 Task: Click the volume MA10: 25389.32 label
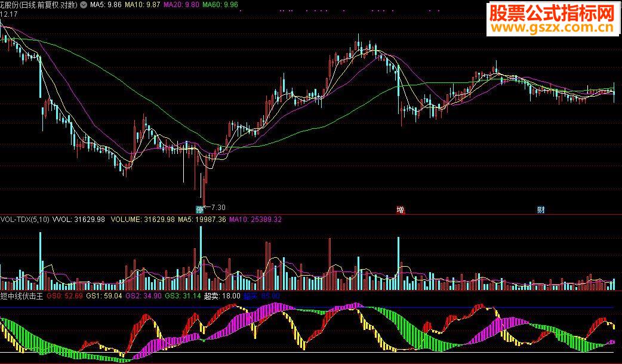[255, 219]
